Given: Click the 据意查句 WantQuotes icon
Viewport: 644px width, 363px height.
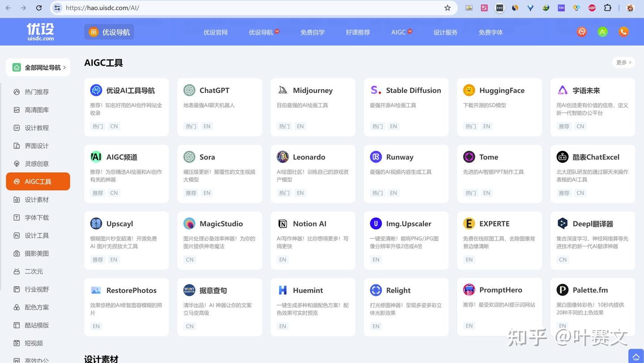Looking at the screenshot, I should (189, 290).
